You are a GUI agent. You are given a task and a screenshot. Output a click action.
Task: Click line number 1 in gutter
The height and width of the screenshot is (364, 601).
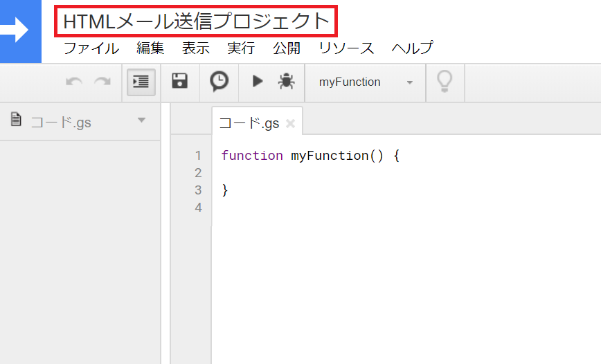pos(198,156)
